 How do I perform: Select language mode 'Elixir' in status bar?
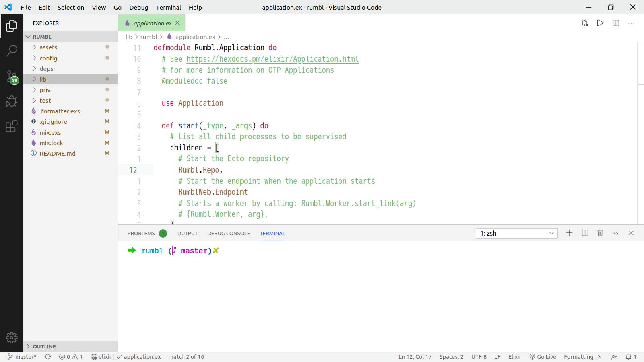click(514, 357)
